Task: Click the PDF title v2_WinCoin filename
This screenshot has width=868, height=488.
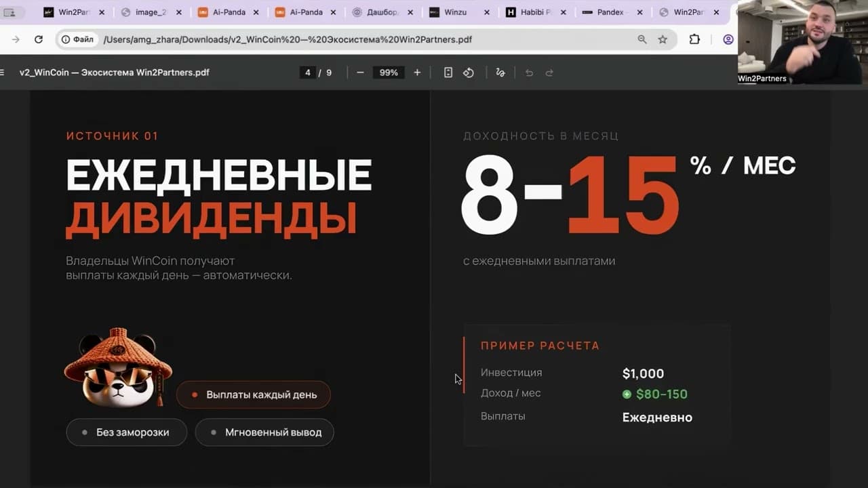Action: pyautogui.click(x=115, y=73)
